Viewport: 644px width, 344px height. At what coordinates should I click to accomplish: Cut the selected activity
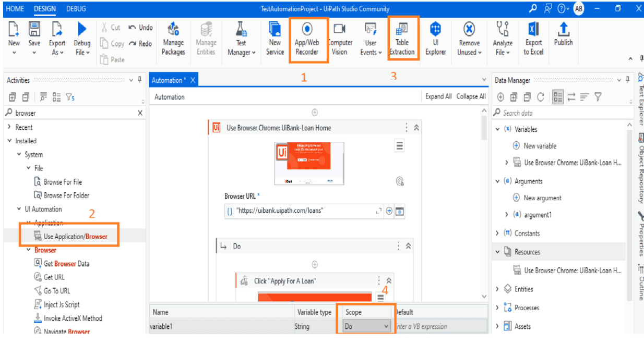point(110,28)
